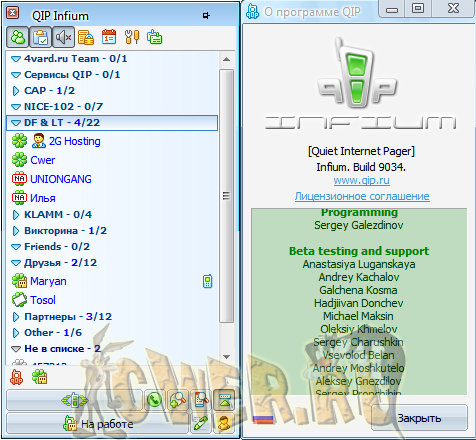Click the green pencil status message button
Screen dimensions: 476x440
[201, 424]
